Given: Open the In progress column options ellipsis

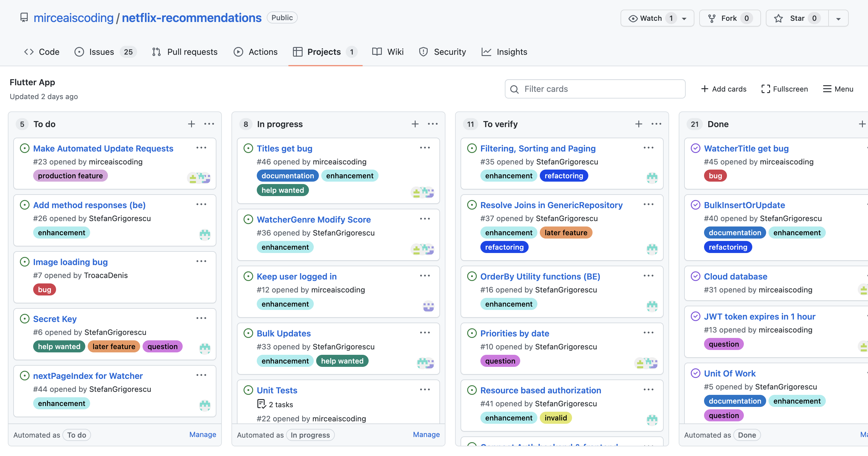Looking at the screenshot, I should [x=433, y=124].
